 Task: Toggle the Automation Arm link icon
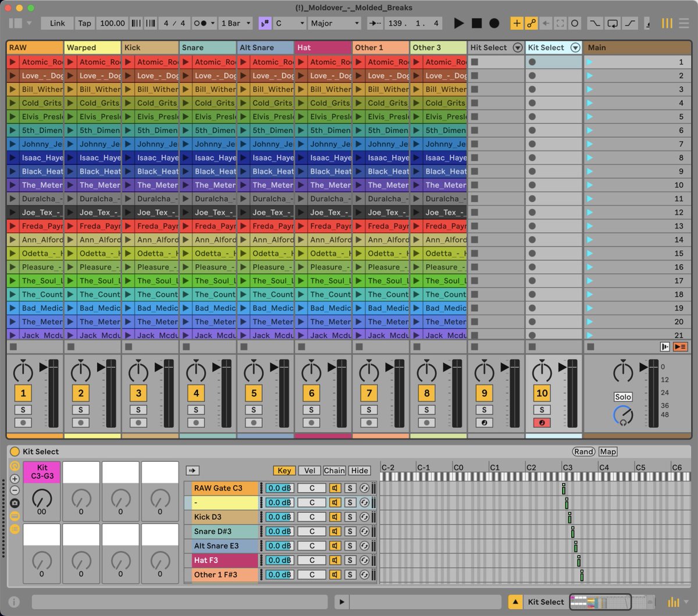(531, 23)
